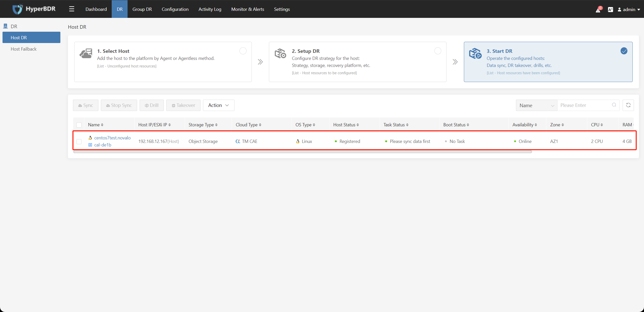Click the Drill button
The height and width of the screenshot is (312, 644).
pos(152,105)
